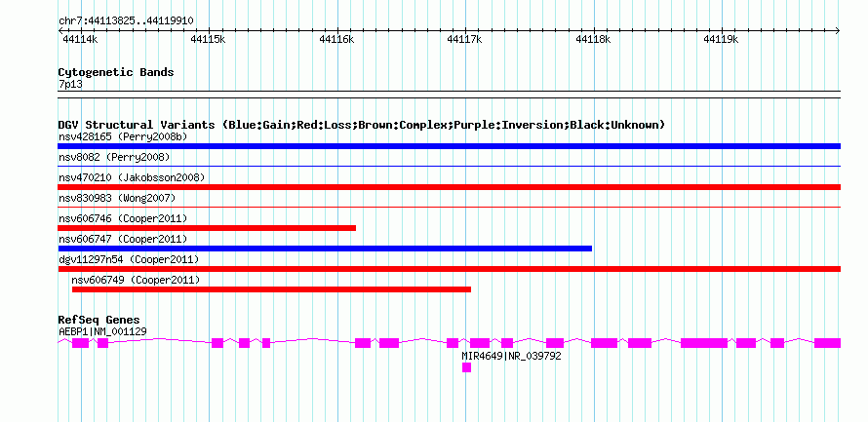Select the blue nsv428165 gain bar
Image resolution: width=868 pixels, height=422 pixels.
click(x=449, y=146)
